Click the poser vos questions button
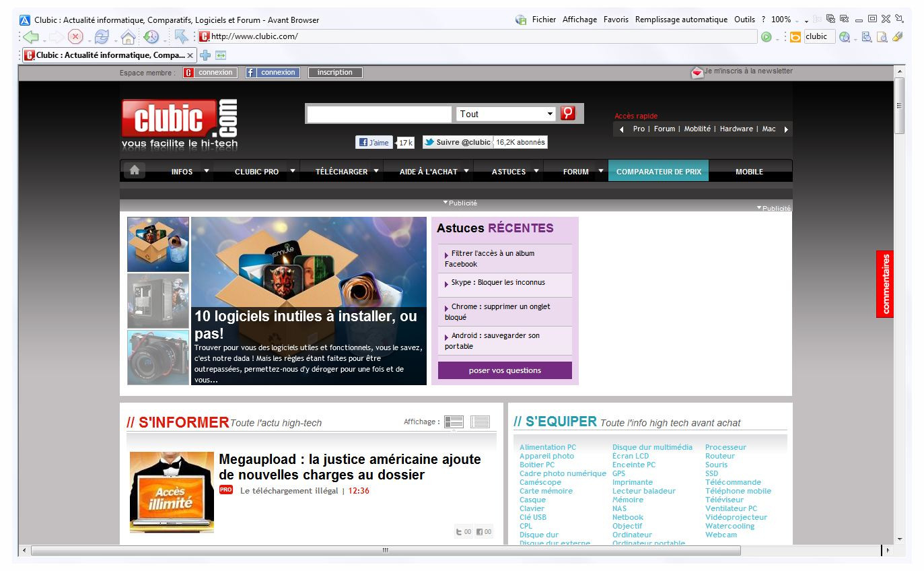This screenshot has height=571, width=924. pyautogui.click(x=504, y=370)
